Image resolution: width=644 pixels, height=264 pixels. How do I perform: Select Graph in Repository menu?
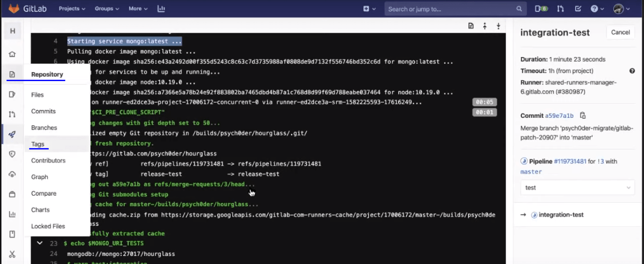tap(40, 177)
